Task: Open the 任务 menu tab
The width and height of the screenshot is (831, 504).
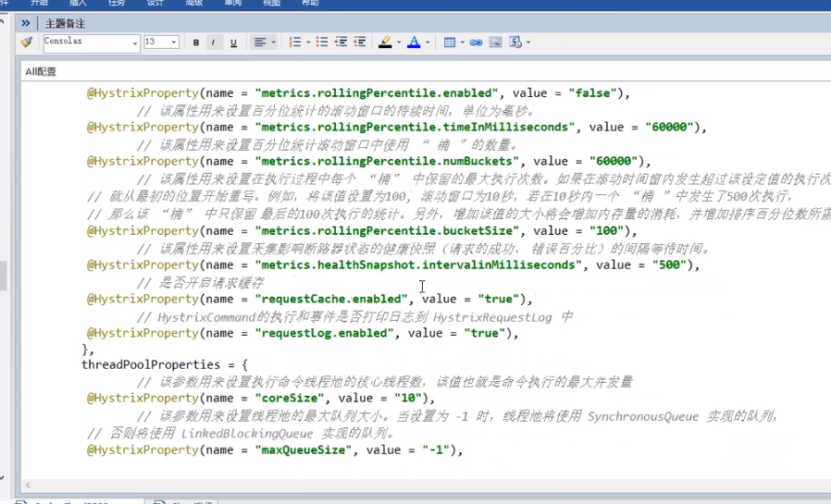Action: point(117,3)
